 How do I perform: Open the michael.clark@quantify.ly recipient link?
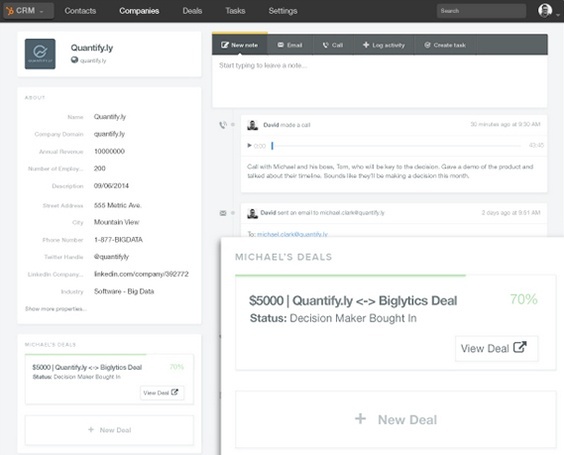pos(292,234)
